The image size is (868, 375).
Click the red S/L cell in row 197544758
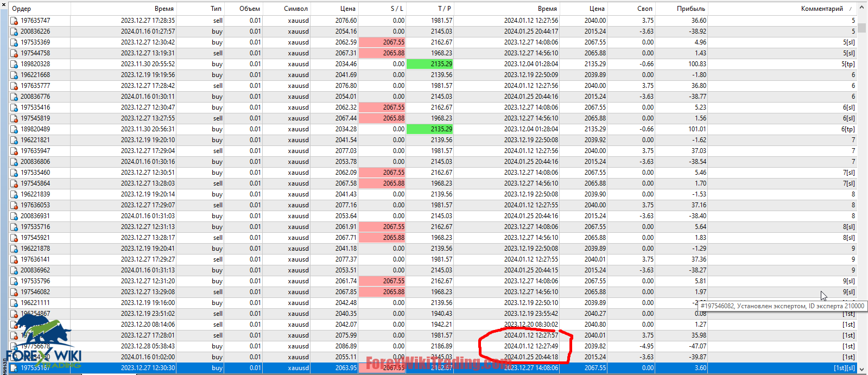click(x=382, y=53)
